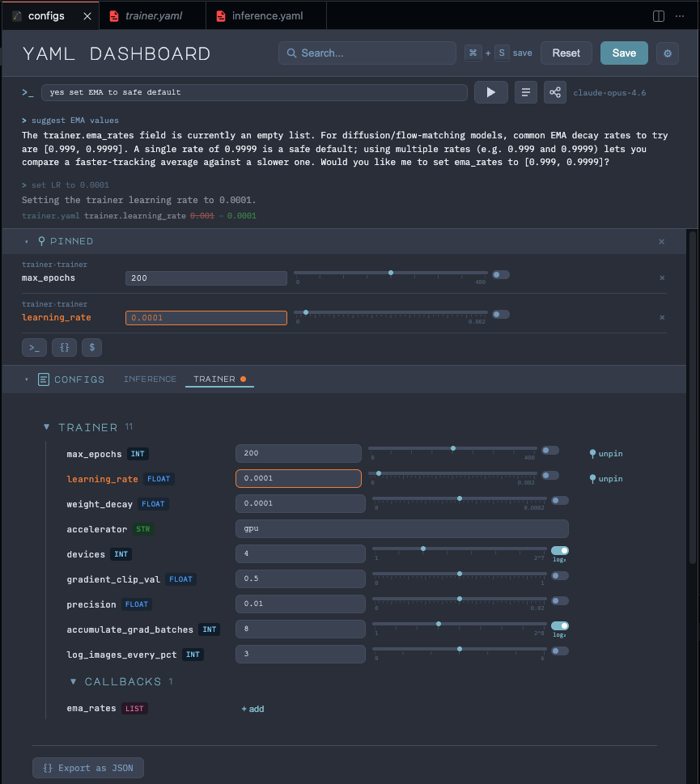Flip the toggle at the end of weight_decay slider

click(x=559, y=500)
